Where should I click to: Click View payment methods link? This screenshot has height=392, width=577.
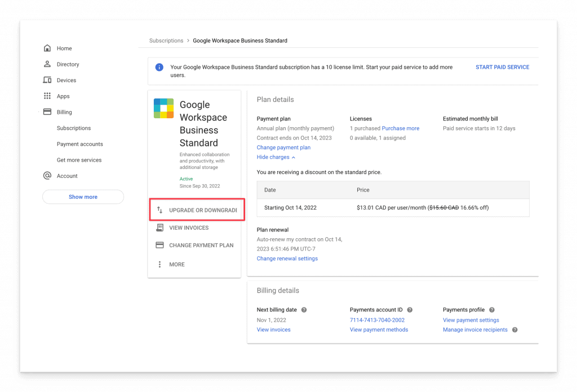click(379, 330)
